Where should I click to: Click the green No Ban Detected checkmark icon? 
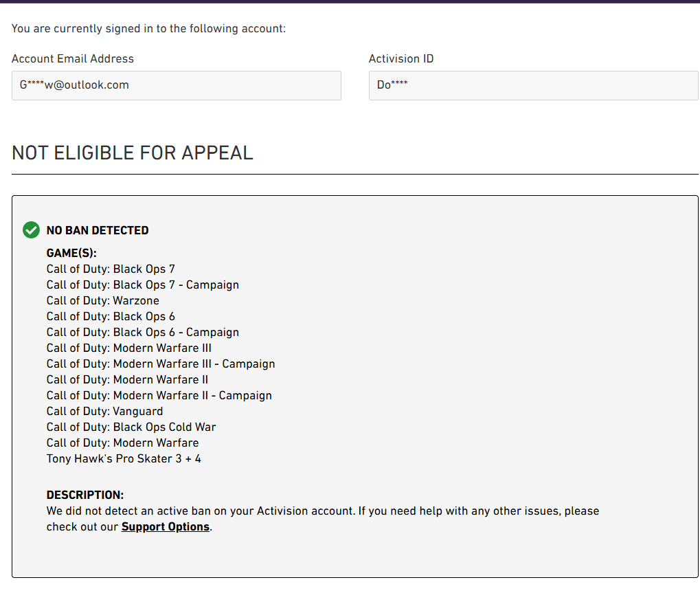tap(31, 230)
